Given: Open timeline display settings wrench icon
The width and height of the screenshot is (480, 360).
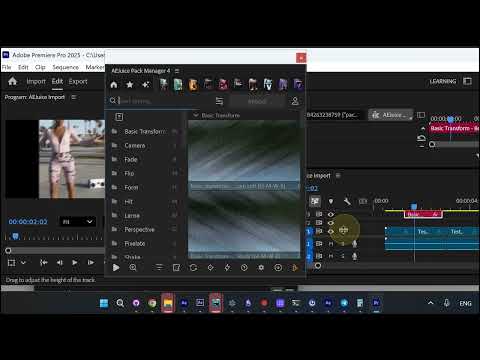Looking at the screenshot, I should 347,201.
